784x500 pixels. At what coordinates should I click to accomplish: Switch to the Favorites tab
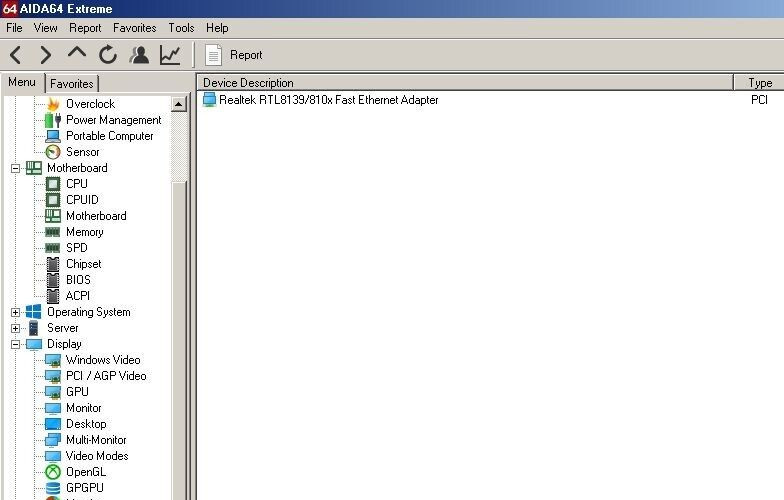[72, 84]
